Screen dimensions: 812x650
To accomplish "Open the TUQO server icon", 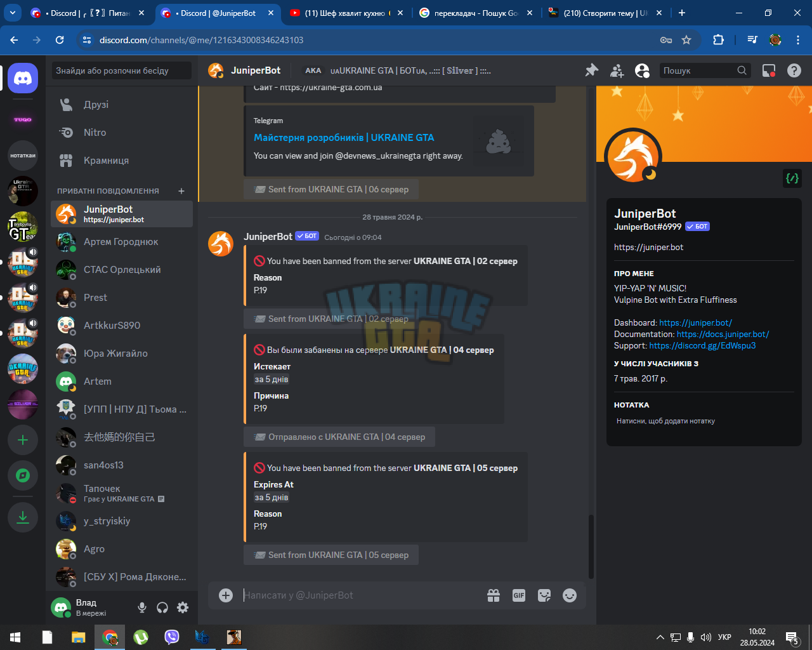I will [x=23, y=119].
